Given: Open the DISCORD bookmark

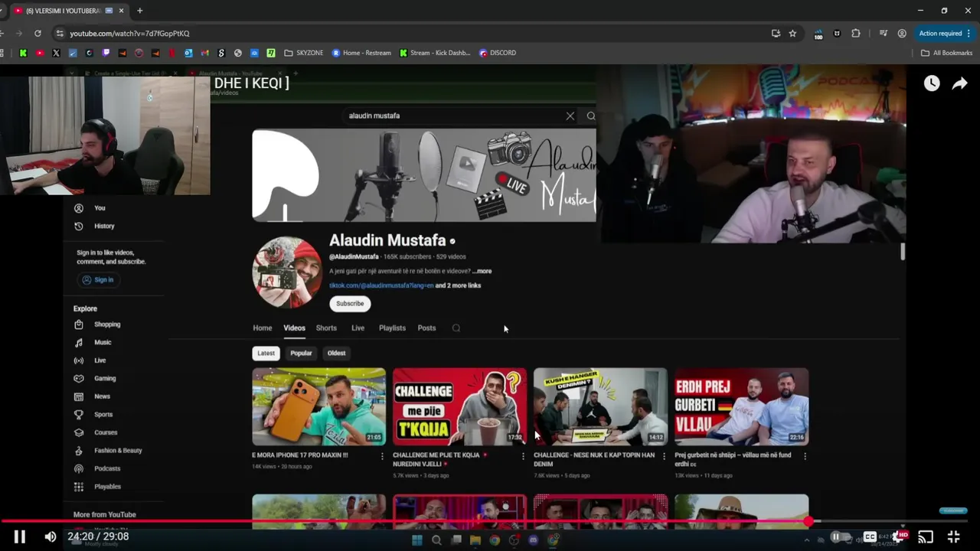Looking at the screenshot, I should (x=498, y=53).
